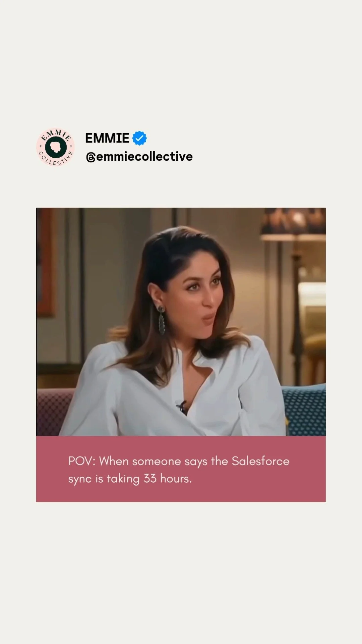The width and height of the screenshot is (362, 644).
Task: Select the word Salesforce in caption
Action: [260, 461]
